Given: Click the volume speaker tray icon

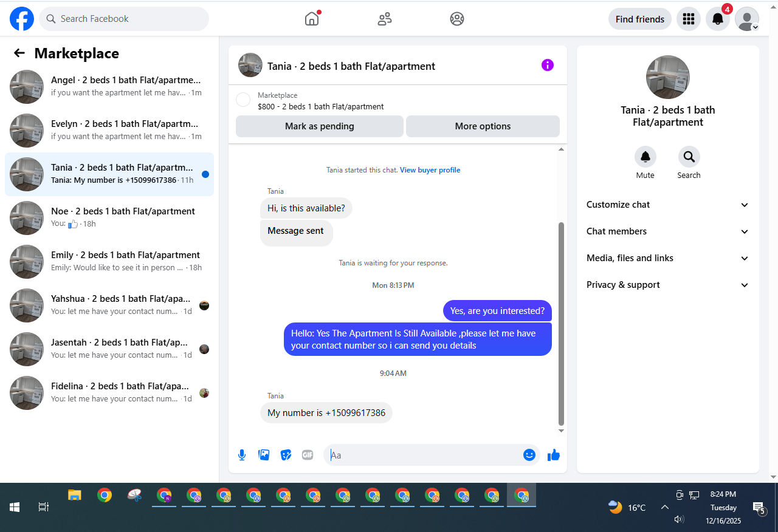Looking at the screenshot, I should 680,519.
